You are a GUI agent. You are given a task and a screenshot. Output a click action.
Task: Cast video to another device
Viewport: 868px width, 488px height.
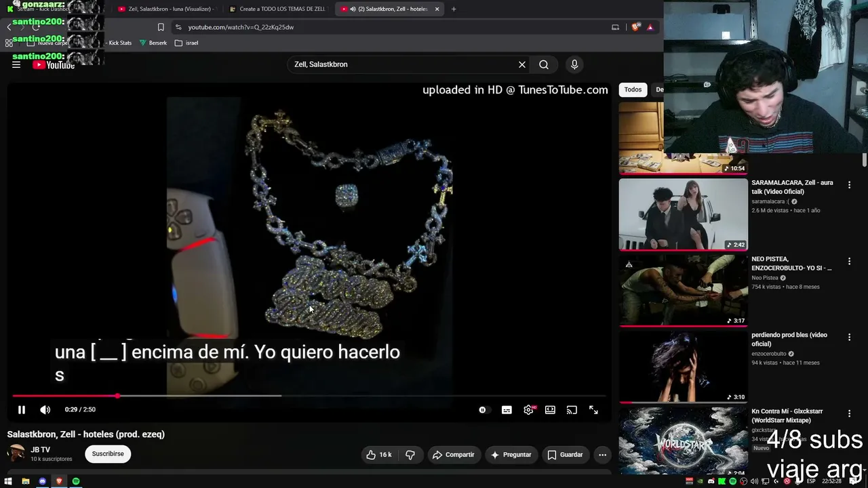(572, 410)
